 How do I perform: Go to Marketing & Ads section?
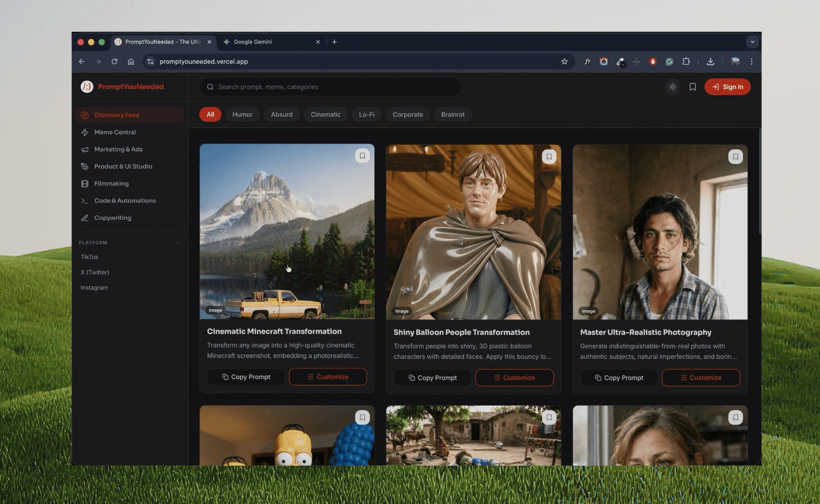pos(118,149)
